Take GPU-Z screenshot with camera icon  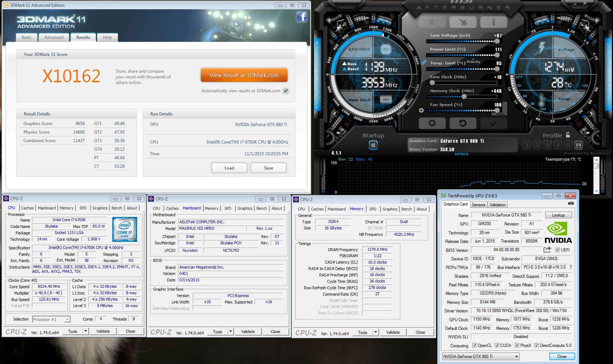[571, 203]
